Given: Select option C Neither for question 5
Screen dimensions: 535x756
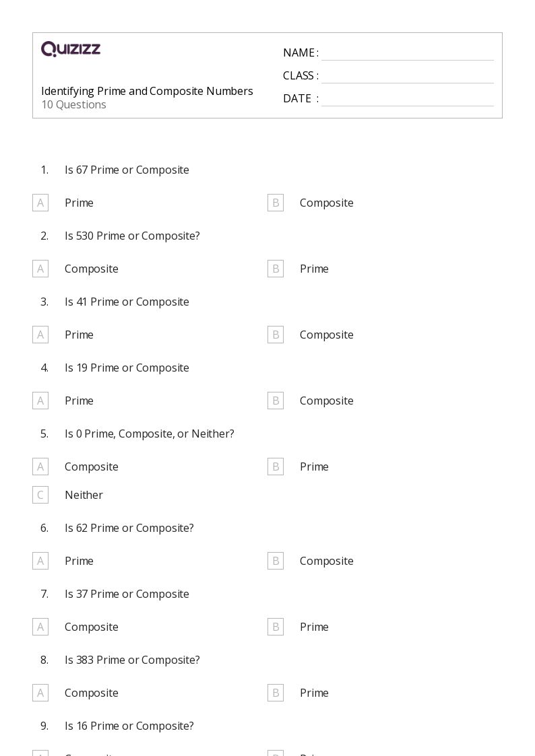Looking at the screenshot, I should click(40, 495).
